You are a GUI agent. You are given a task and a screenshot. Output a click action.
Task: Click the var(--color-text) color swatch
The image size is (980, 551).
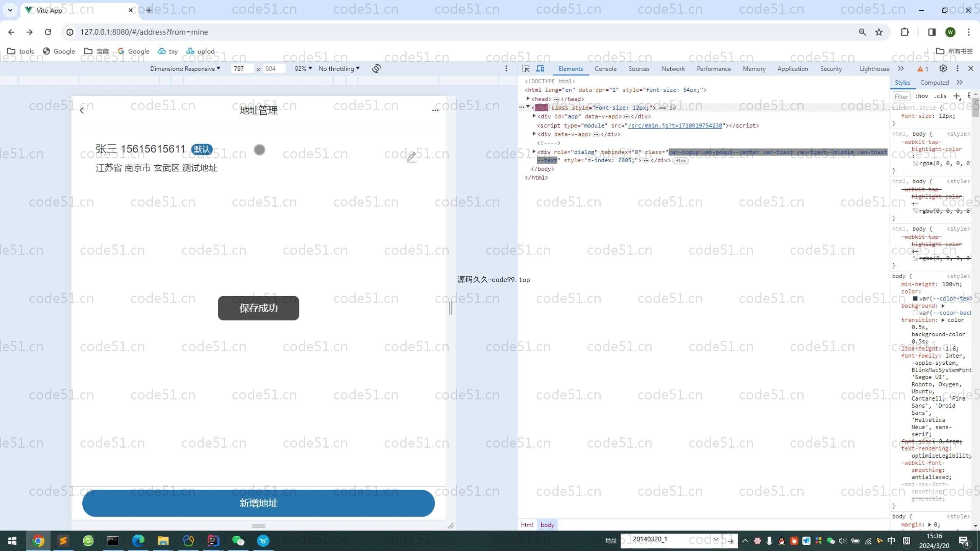(x=915, y=298)
